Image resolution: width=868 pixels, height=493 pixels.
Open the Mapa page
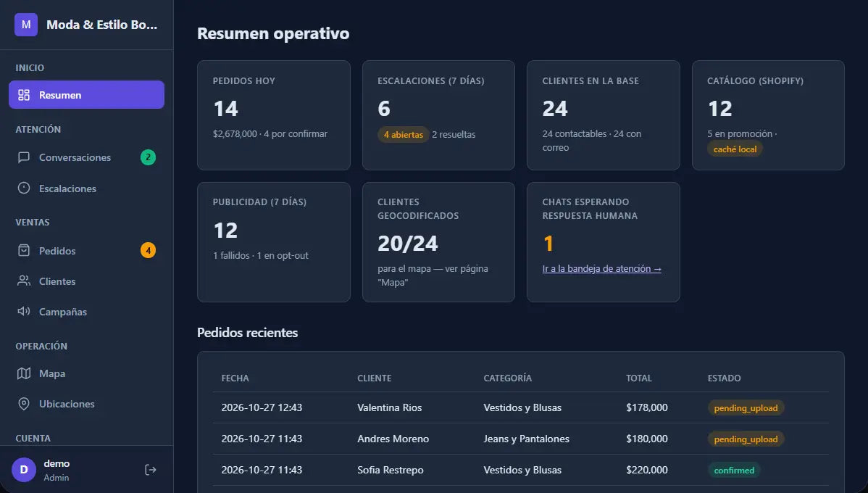[86, 373]
